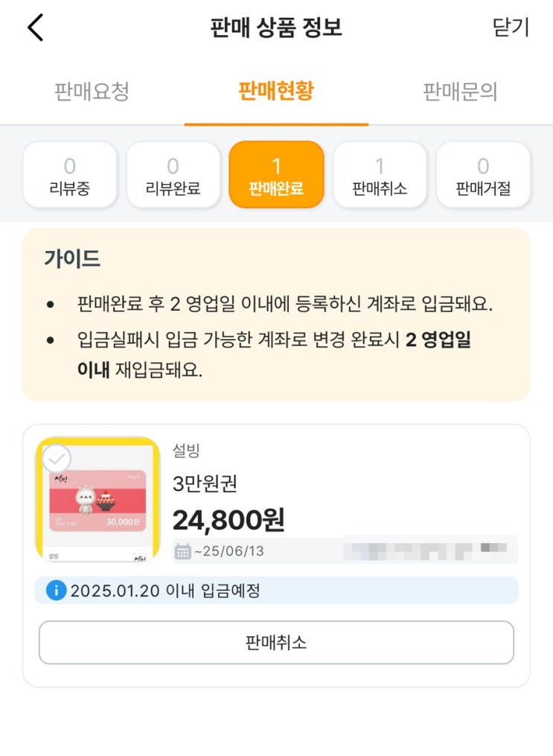Toggle the checkmark circle on the gift card image

(x=57, y=459)
